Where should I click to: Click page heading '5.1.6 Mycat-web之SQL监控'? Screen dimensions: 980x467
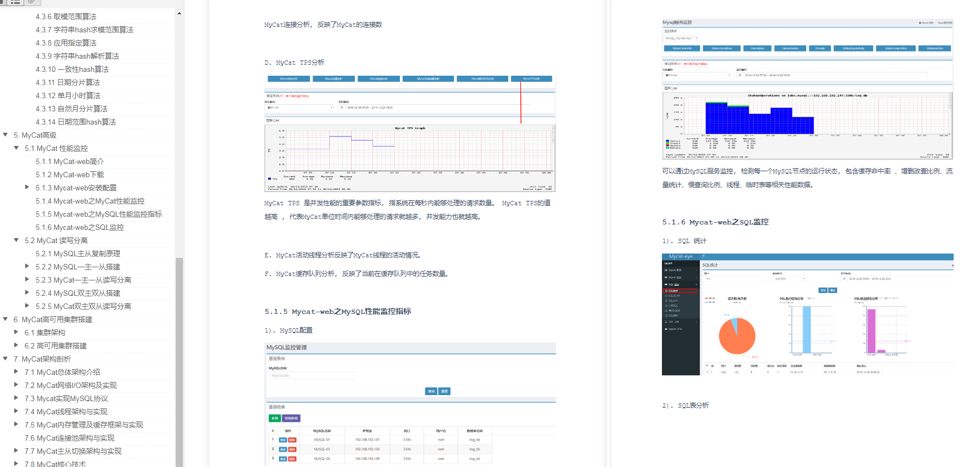point(715,222)
